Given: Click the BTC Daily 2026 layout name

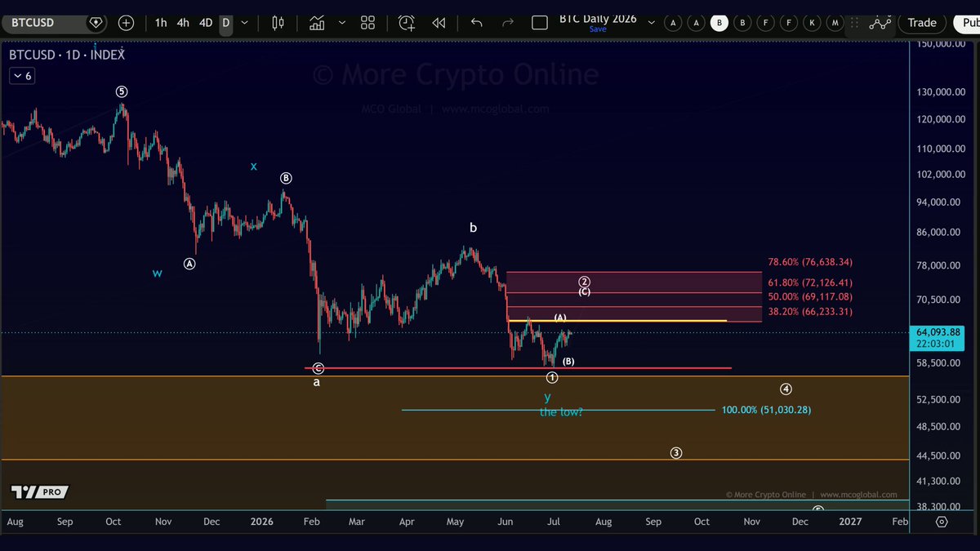Looking at the screenshot, I should 598,18.
